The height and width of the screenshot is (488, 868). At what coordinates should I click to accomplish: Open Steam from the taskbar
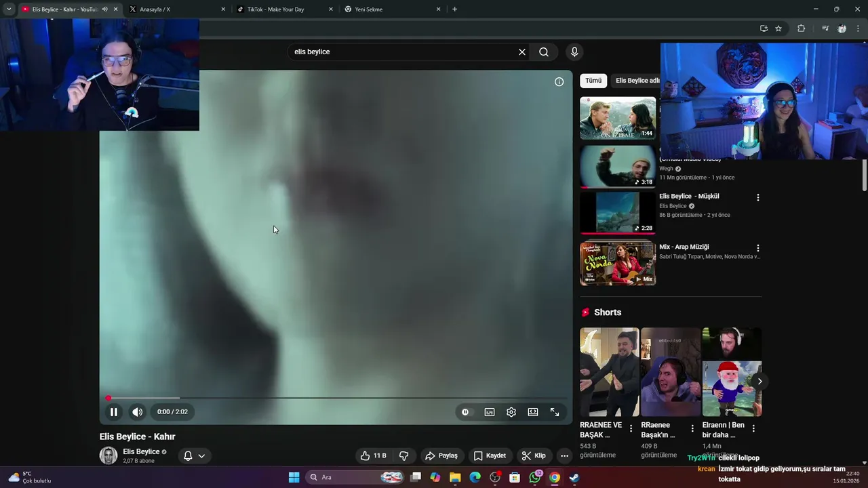[x=574, y=477]
